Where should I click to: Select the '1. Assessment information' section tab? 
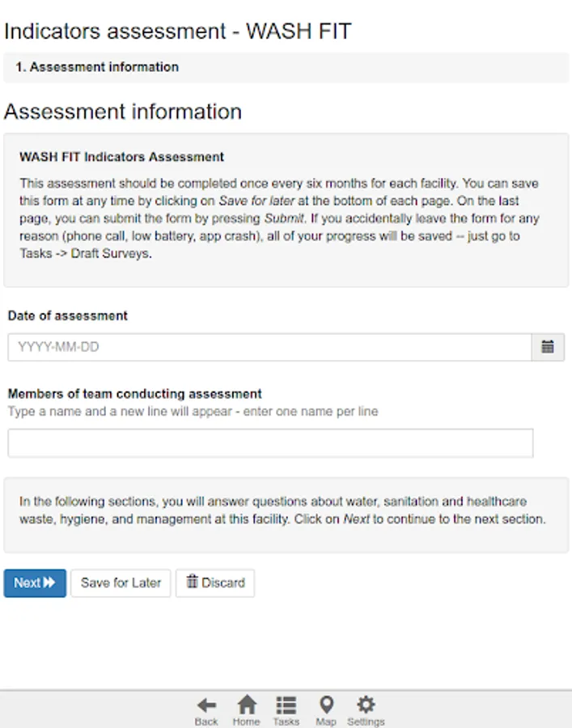pos(97,67)
